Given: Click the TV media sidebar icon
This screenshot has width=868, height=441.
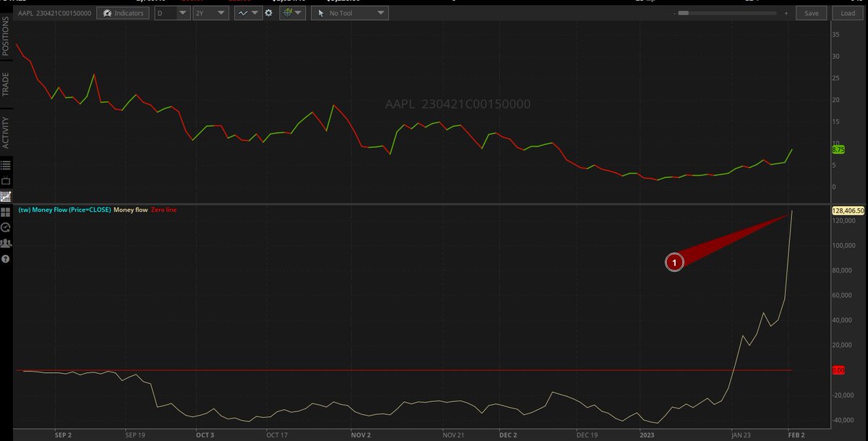Looking at the screenshot, I should click(x=6, y=181).
